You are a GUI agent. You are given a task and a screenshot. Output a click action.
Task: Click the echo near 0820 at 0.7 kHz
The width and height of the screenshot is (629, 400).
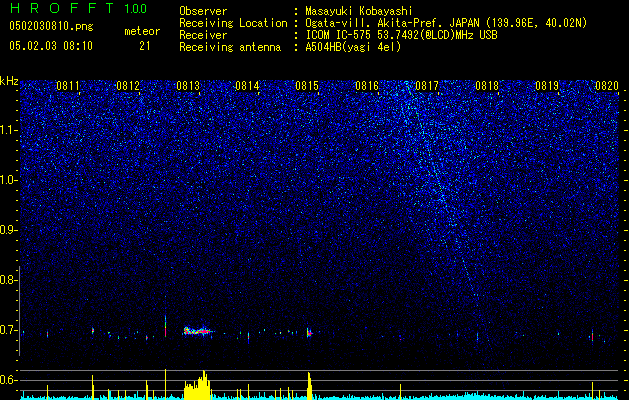pyautogui.click(x=592, y=336)
